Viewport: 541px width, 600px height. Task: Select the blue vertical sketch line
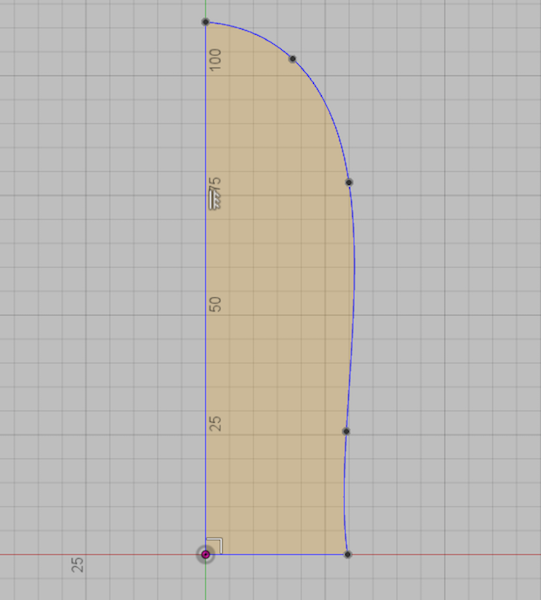[205, 287]
